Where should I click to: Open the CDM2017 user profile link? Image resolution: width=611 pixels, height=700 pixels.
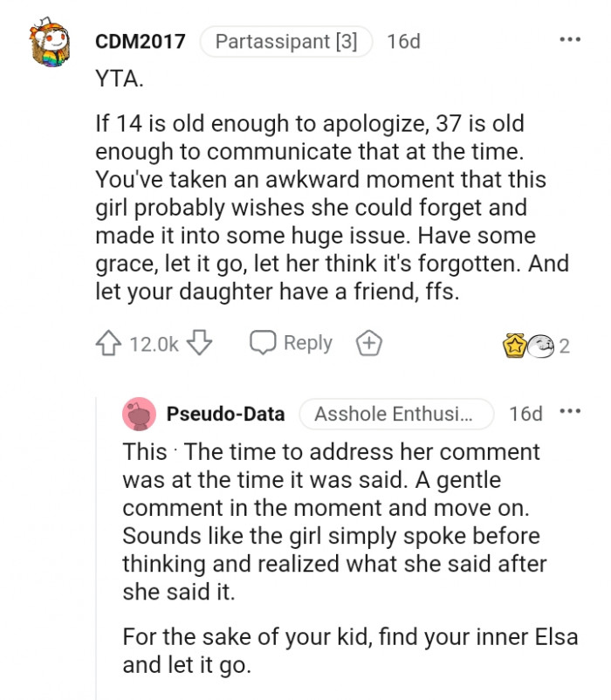tap(140, 41)
